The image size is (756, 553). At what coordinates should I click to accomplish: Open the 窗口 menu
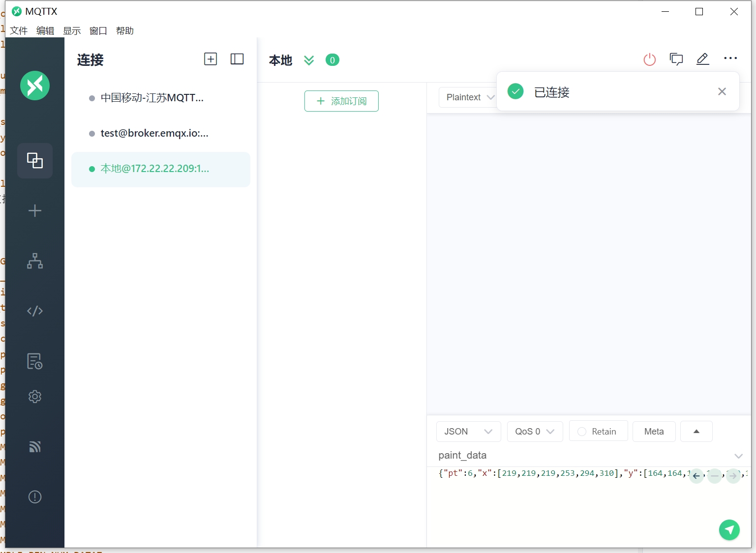pyautogui.click(x=98, y=30)
